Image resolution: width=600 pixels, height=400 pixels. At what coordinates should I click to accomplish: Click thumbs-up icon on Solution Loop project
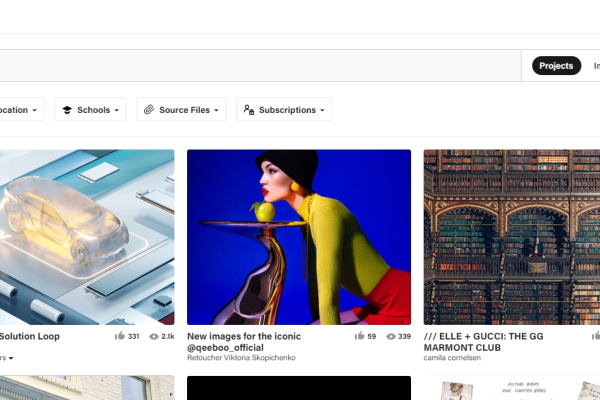[x=121, y=337]
